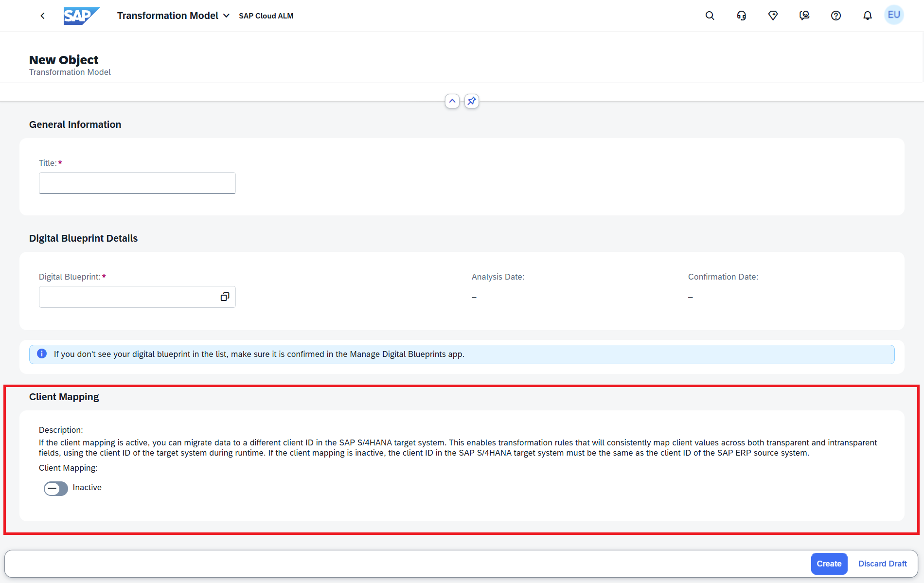The width and height of the screenshot is (924, 583).
Task: Click the diamond icon in header
Action: (773, 16)
